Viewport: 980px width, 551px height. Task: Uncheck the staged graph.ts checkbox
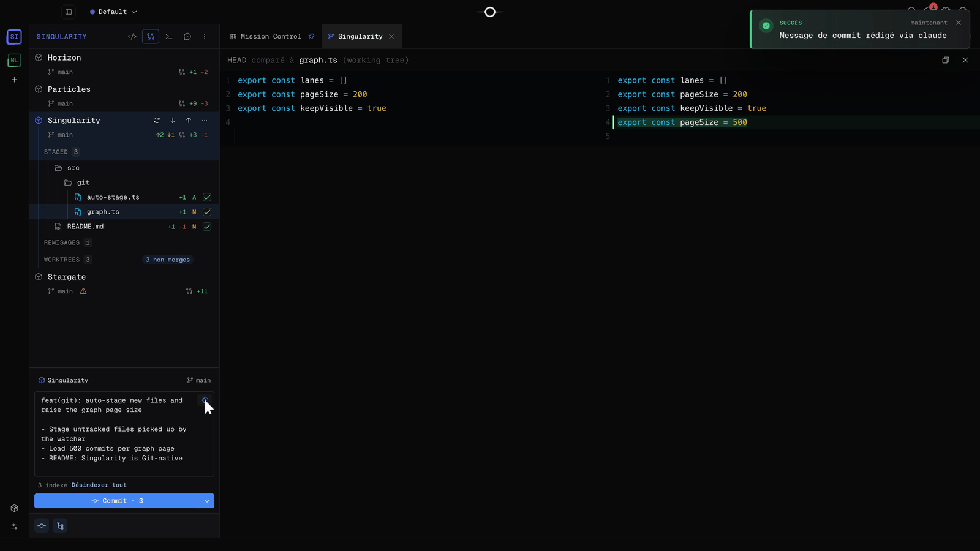pos(207,212)
